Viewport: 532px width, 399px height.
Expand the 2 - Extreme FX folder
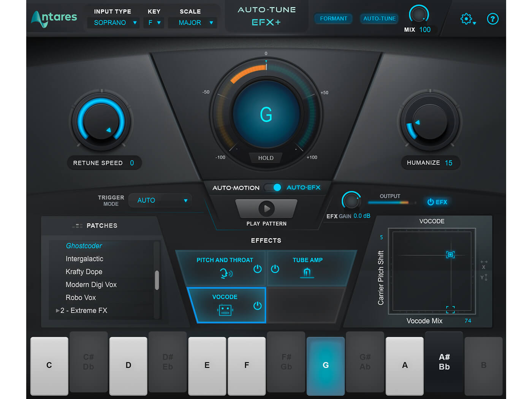(x=58, y=310)
